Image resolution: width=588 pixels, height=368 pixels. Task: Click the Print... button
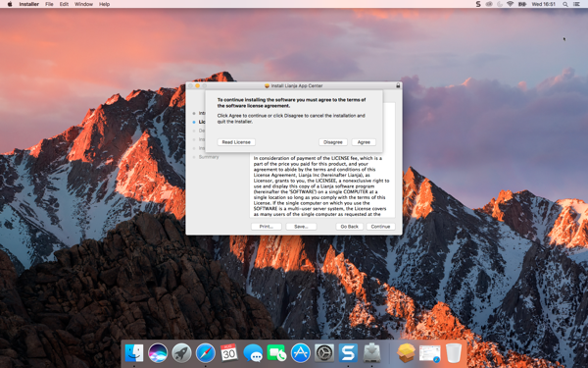266,227
